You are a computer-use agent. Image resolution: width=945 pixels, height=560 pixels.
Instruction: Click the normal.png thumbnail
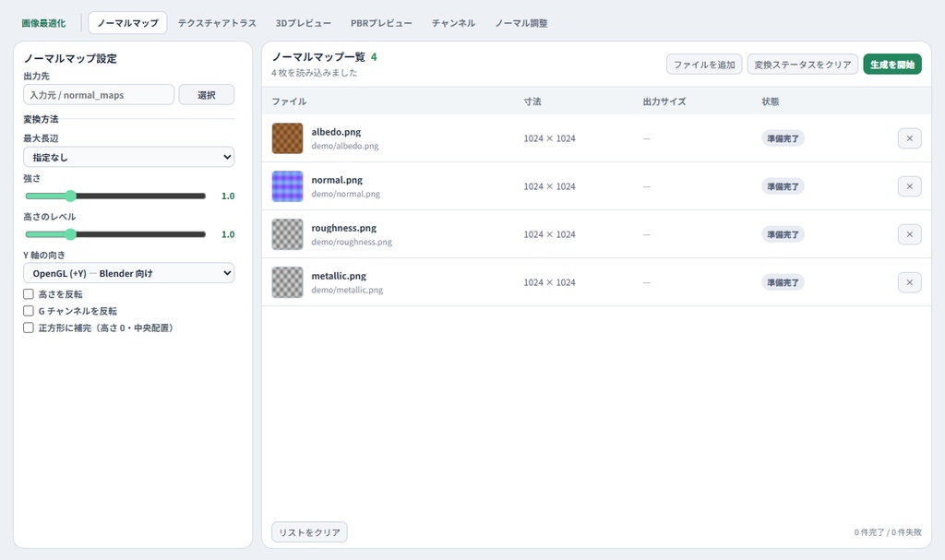pyautogui.click(x=288, y=186)
